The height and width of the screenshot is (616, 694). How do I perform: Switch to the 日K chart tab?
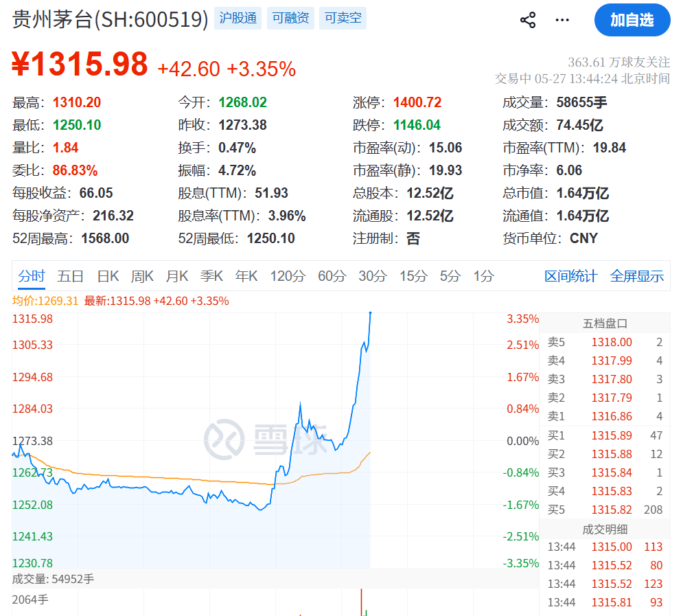108,276
